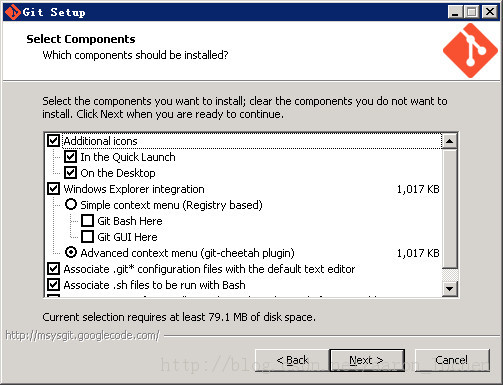Toggle On the Desktop checkbox

coord(70,173)
